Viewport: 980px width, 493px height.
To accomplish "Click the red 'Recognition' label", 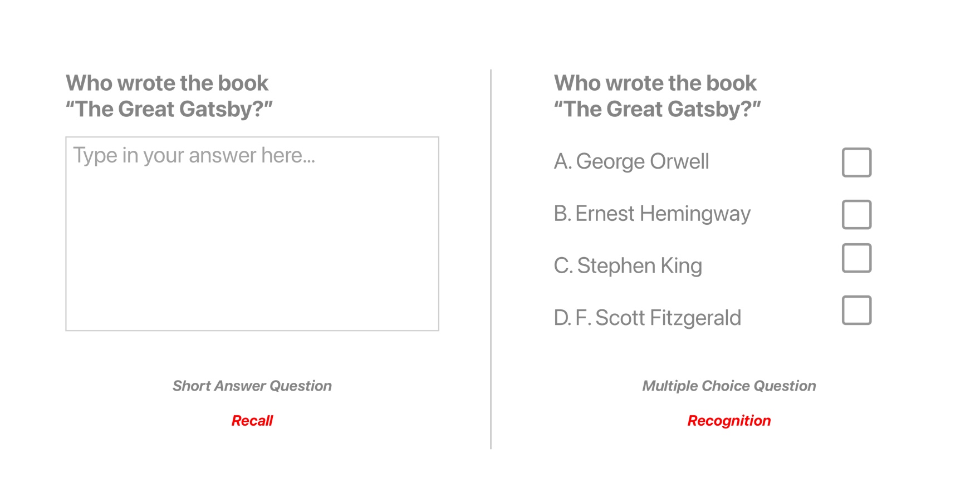I will pos(729,421).
